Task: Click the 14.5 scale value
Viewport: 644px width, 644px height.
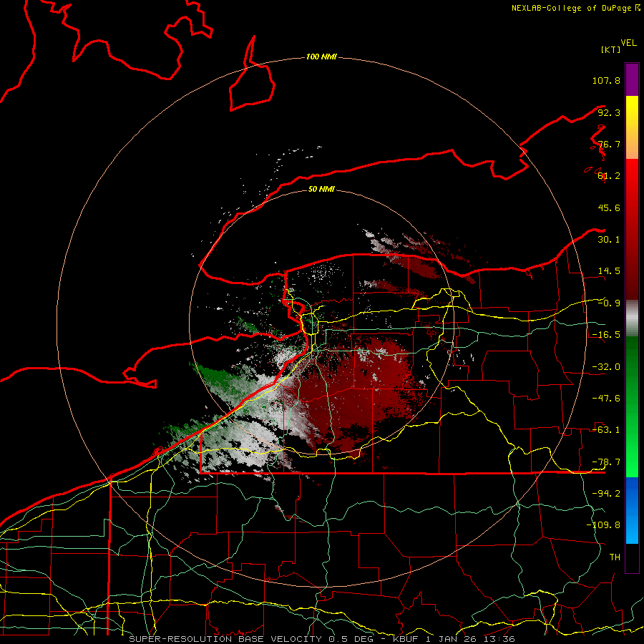Action: (609, 271)
